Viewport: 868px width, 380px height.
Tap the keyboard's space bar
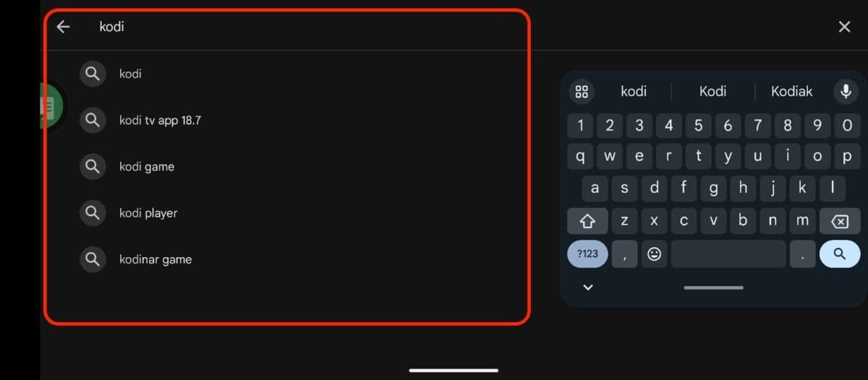(x=728, y=254)
